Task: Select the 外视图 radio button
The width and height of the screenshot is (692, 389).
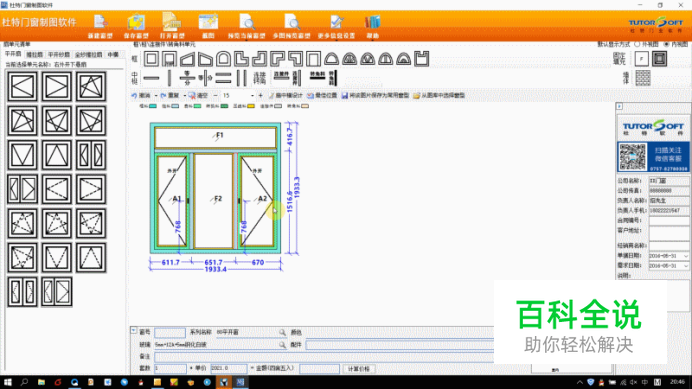Action: [x=637, y=44]
